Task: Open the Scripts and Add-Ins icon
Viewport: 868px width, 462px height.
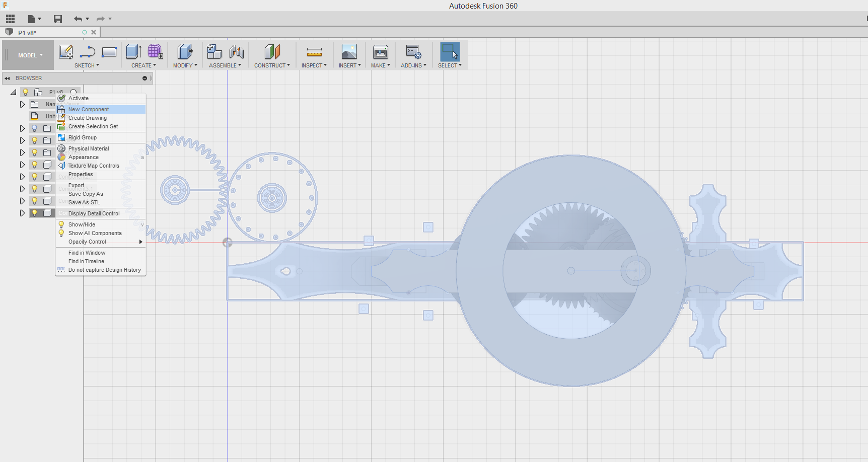Action: [413, 52]
